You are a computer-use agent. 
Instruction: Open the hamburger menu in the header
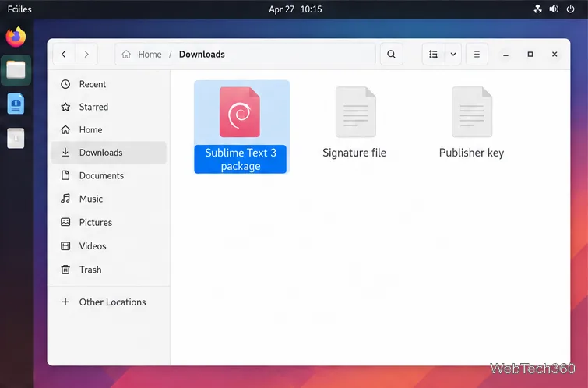477,55
